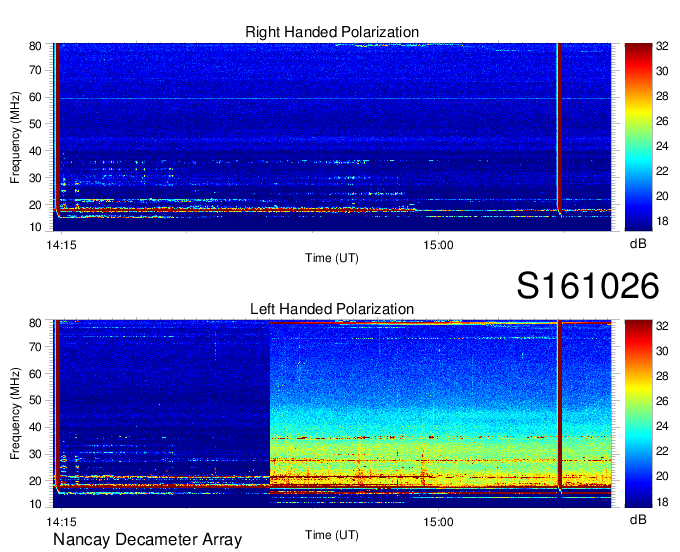Click the 26 dB tick on Right Handed colorbar

(662, 121)
